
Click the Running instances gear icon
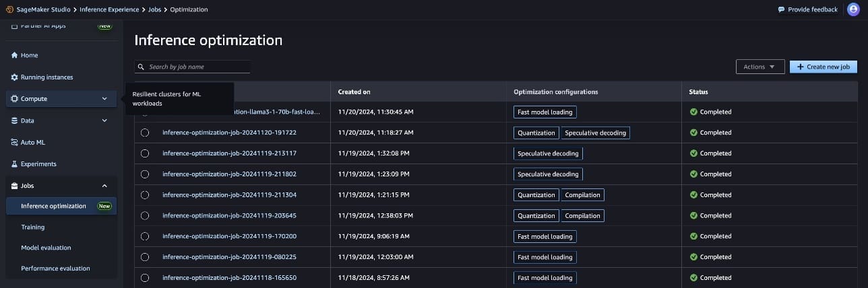pyautogui.click(x=14, y=77)
